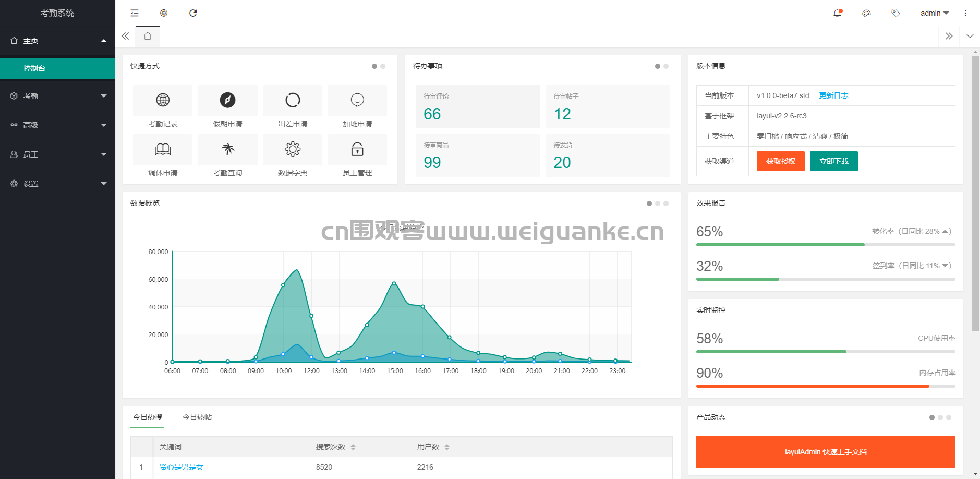The height and width of the screenshot is (479, 980).
Task: Click the 65% 转化率 progress bar
Action: pos(826,245)
